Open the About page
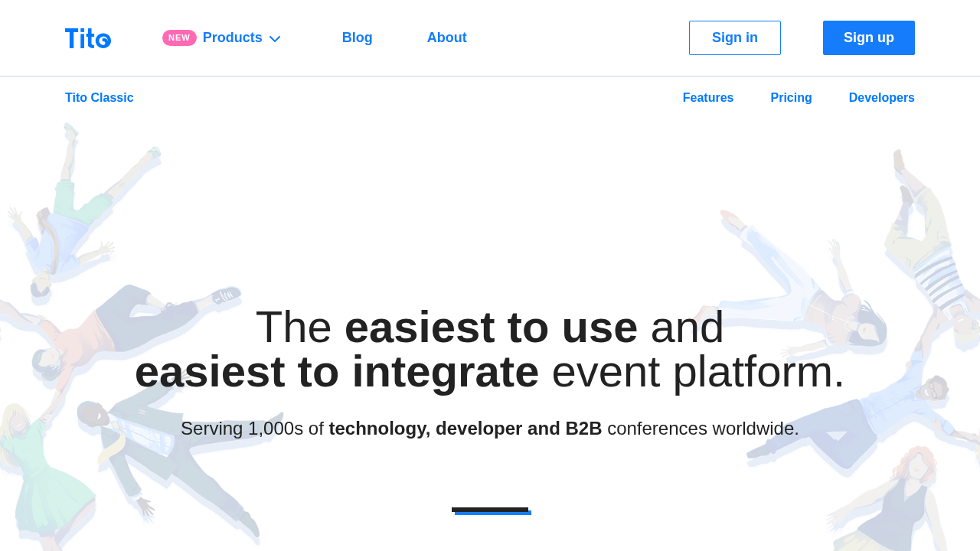The width and height of the screenshot is (980, 551). 447,37
